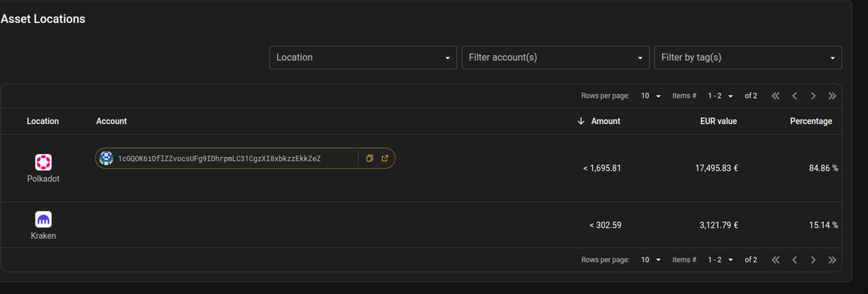Select the Polkadot account address text
The image size is (868, 294).
[219, 159]
